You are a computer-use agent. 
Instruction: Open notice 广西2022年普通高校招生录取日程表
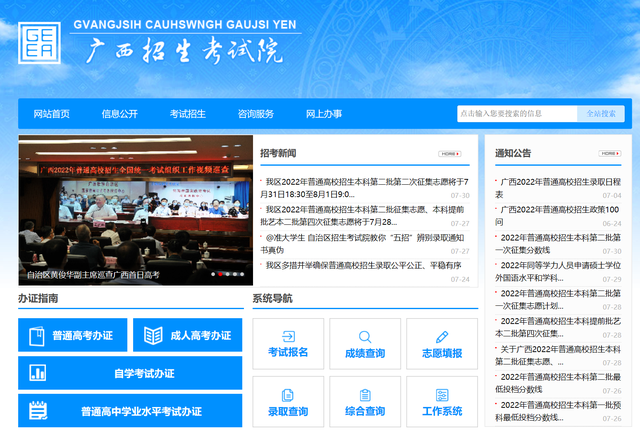click(x=558, y=188)
